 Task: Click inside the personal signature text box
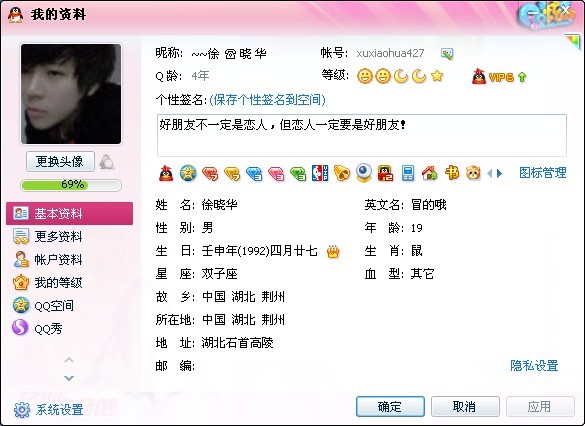tap(362, 135)
